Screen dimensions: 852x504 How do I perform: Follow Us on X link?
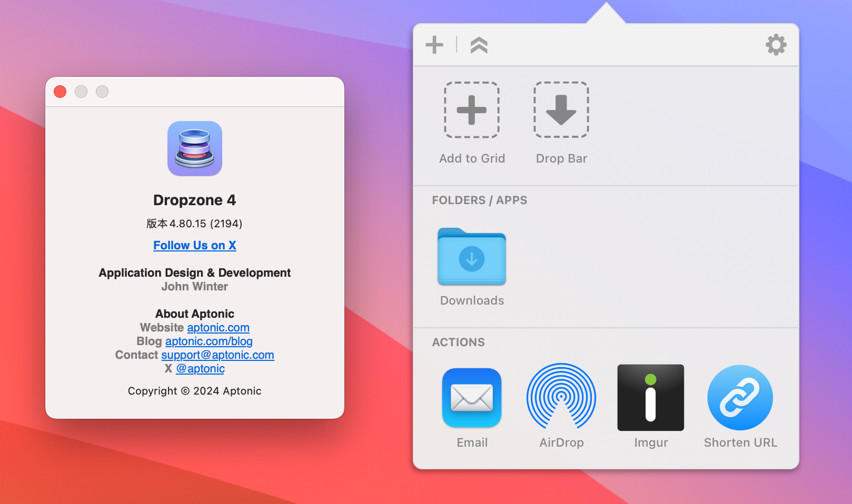pos(194,245)
